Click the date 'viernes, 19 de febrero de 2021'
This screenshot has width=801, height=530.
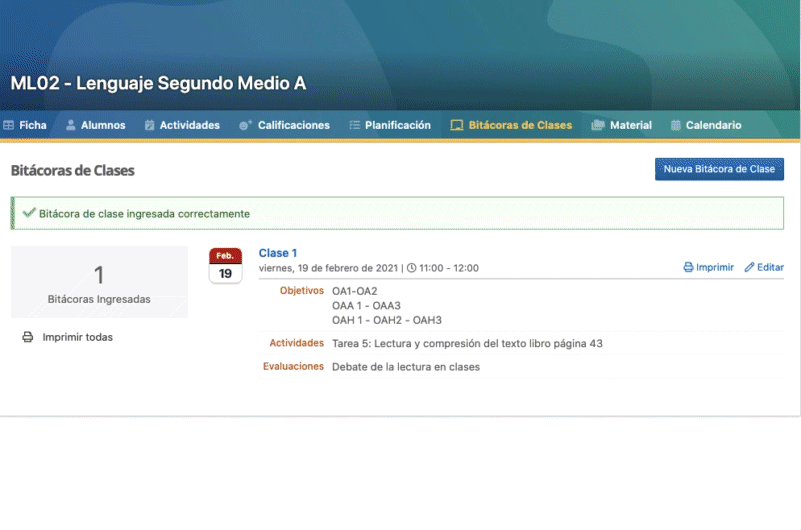[328, 268]
